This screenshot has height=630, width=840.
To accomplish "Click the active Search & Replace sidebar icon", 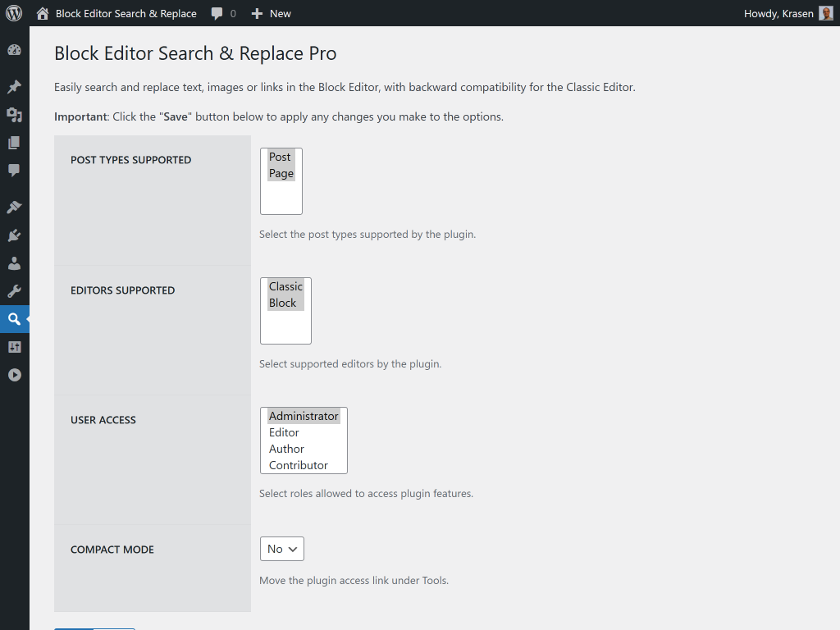I will click(x=15, y=319).
